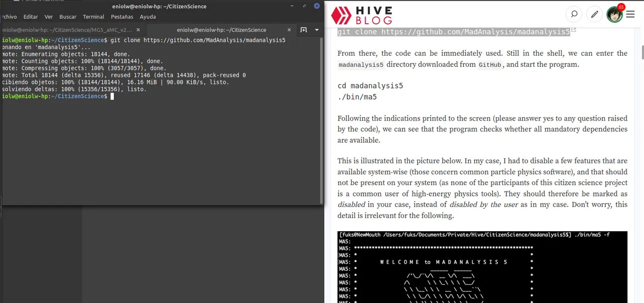Click the inline 'GitHub' code word

tap(490, 65)
